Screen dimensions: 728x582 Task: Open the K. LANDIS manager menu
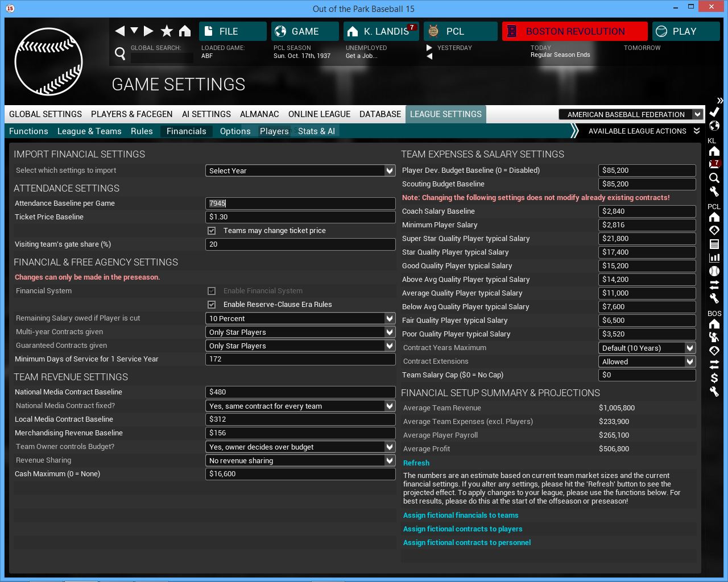click(381, 31)
